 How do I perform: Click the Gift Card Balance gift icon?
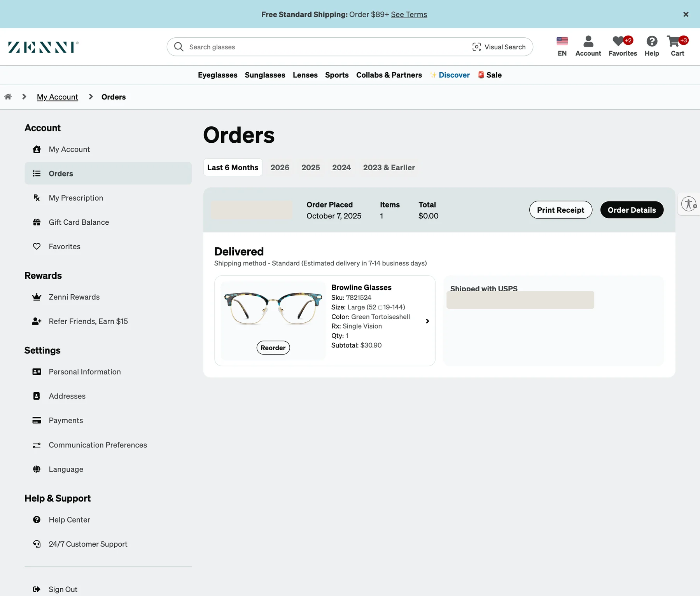click(37, 222)
